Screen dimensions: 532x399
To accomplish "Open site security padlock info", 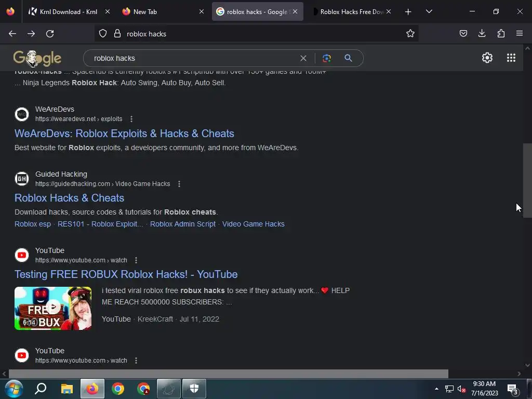I will [x=117, y=34].
